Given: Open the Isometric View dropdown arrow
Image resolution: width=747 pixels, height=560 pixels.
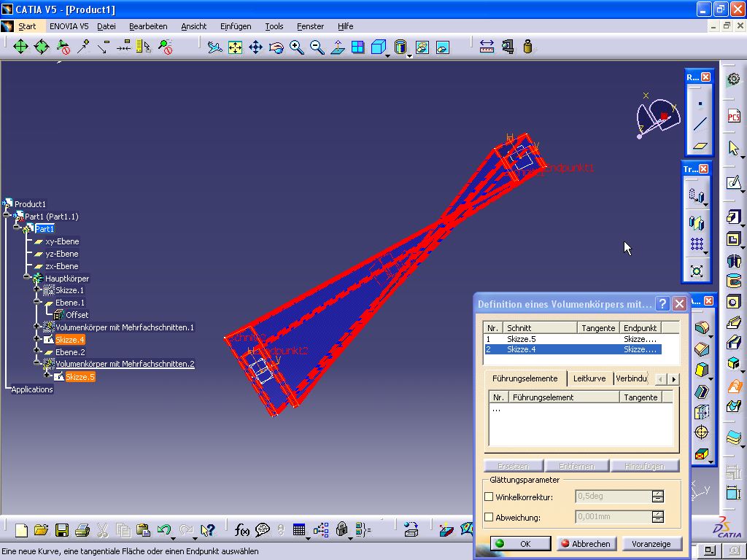Looking at the screenshot, I should coord(387,55).
